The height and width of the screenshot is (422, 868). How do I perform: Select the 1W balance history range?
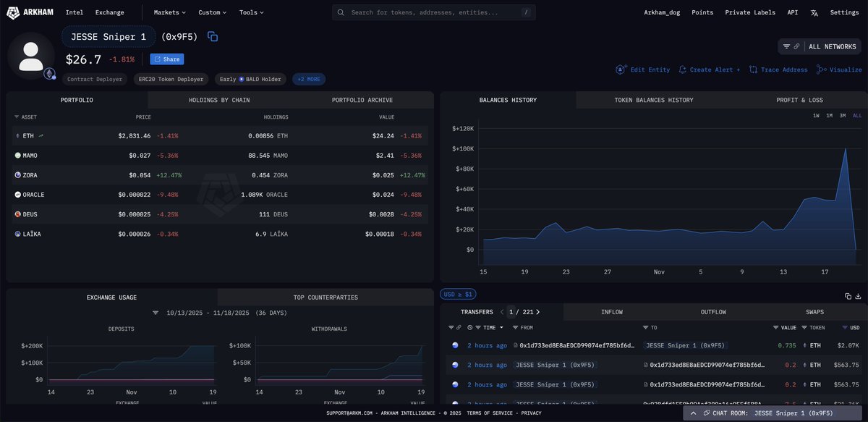coord(816,116)
